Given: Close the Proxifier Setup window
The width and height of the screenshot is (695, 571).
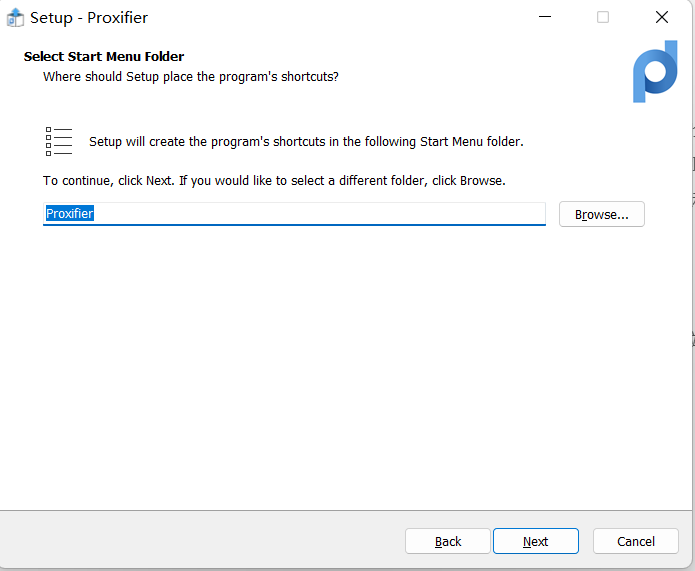Looking at the screenshot, I should coord(661,18).
